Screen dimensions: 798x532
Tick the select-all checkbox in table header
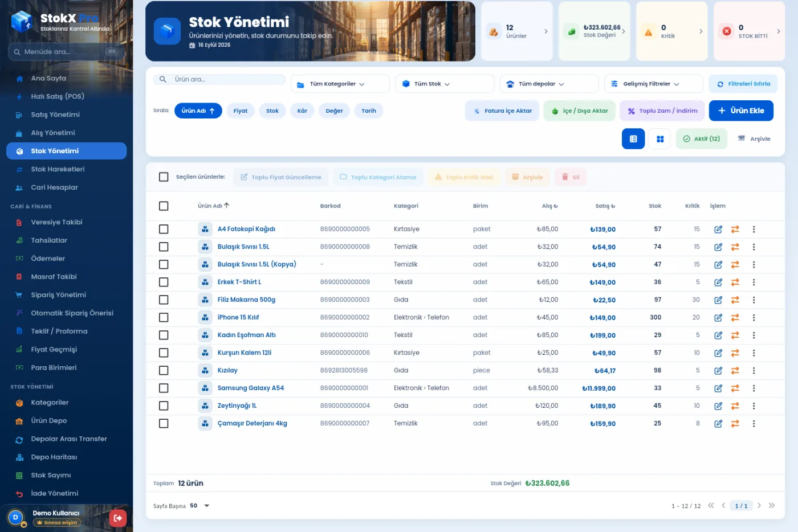[164, 206]
